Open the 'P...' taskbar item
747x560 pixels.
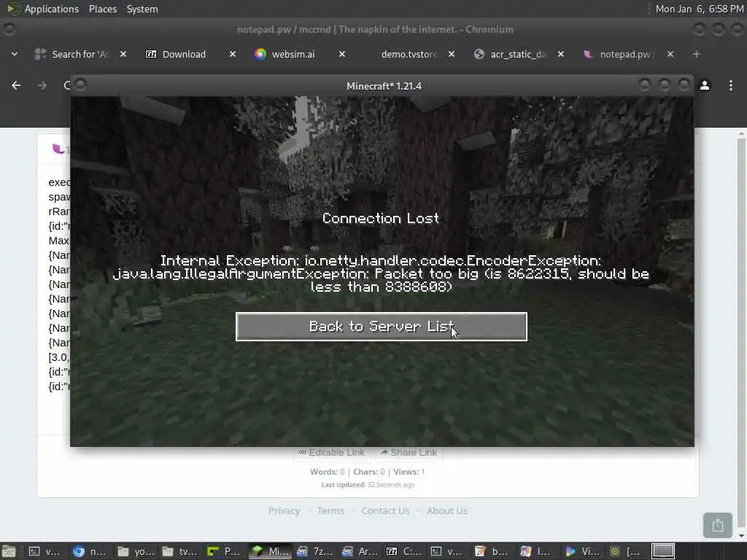[x=224, y=551]
